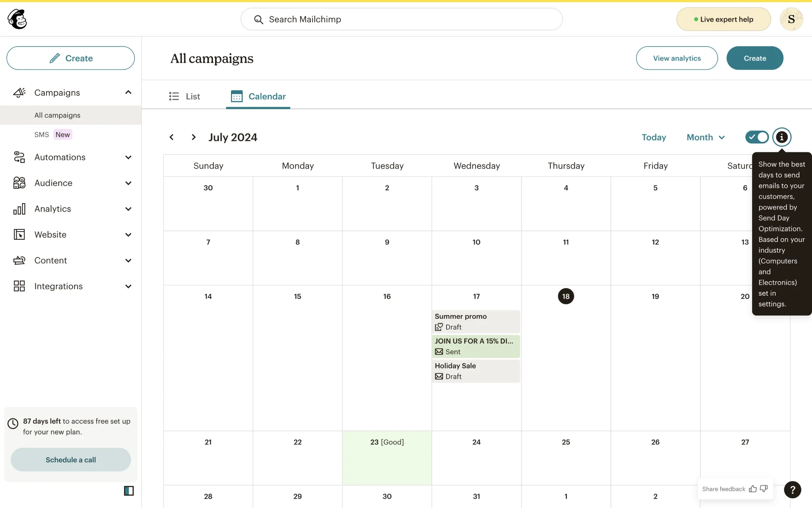Image resolution: width=812 pixels, height=508 pixels.
Task: Advance to next month with right arrow
Action: point(194,137)
